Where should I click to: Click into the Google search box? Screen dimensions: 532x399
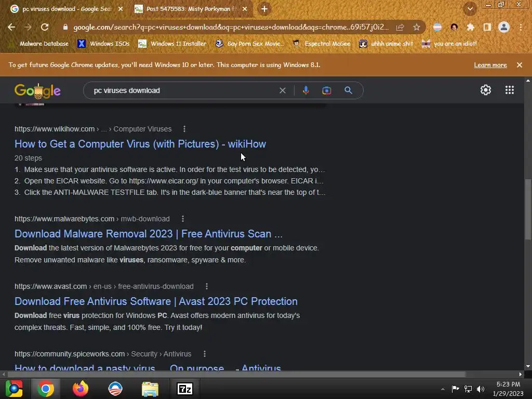click(x=183, y=90)
